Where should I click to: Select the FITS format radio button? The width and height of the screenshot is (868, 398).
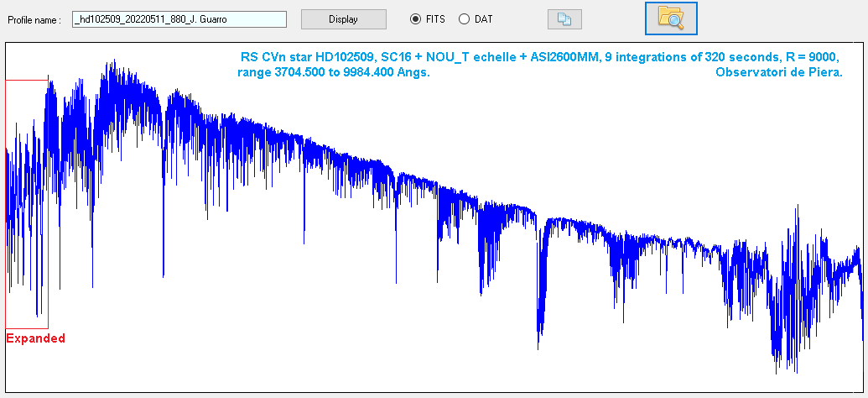tap(415, 18)
